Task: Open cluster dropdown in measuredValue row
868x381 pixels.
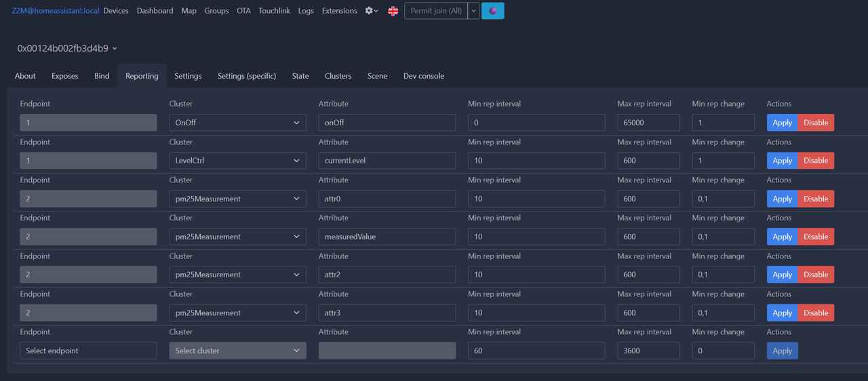Action: tap(237, 237)
